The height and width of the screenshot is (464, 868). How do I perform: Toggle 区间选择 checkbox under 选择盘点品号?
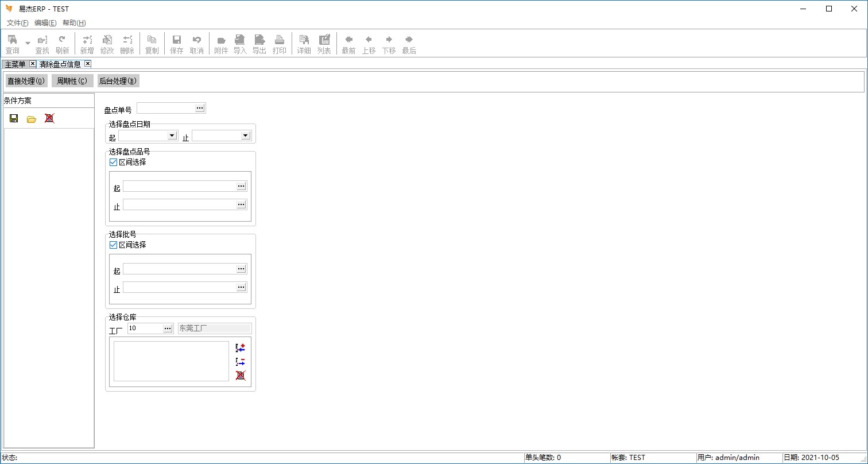[113, 163]
